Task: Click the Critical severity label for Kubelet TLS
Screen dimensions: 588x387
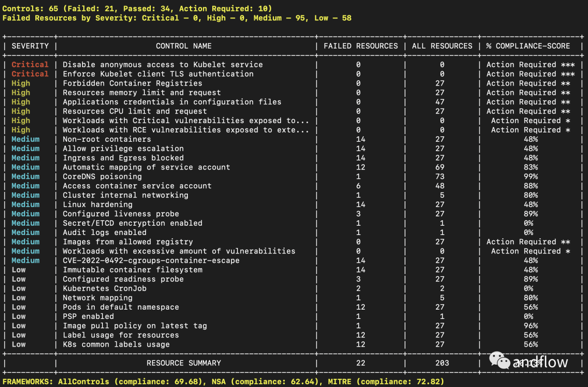Action: pyautogui.click(x=30, y=74)
